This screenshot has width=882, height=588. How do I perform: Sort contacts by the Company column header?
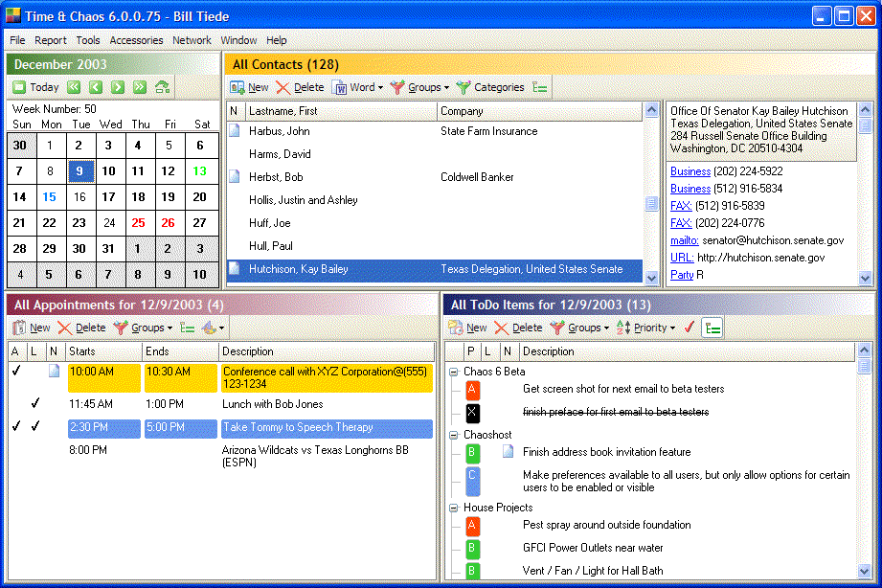point(539,111)
